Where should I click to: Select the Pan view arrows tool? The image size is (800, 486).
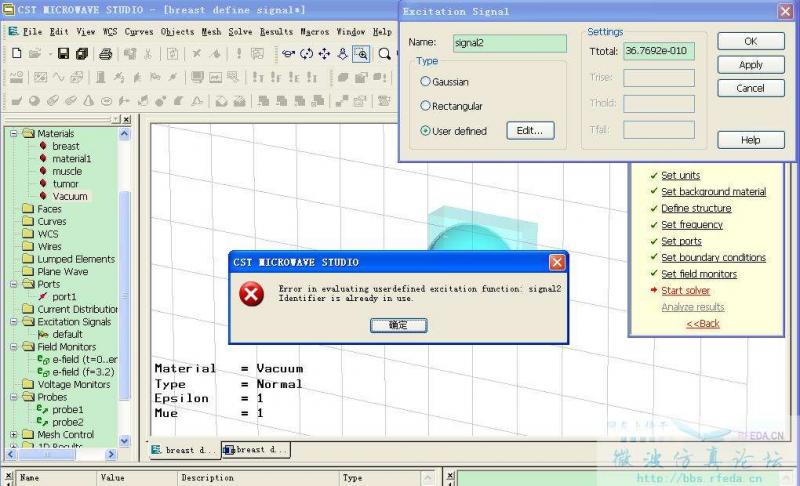point(324,54)
